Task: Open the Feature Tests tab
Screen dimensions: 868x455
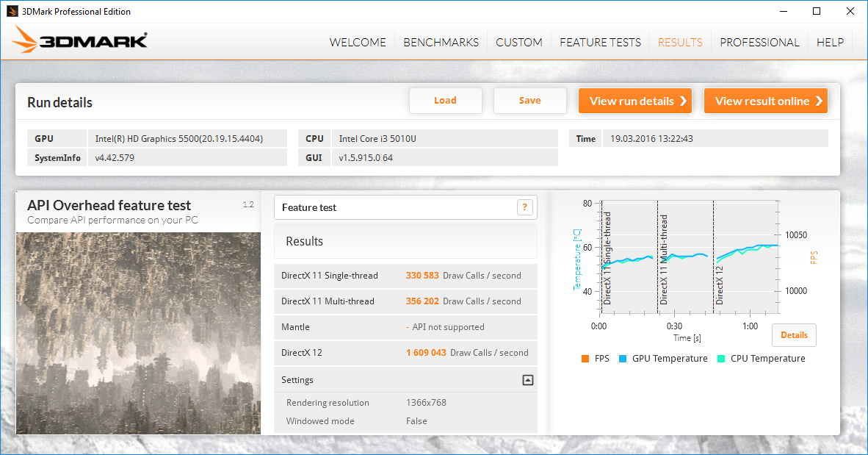Action: coord(600,42)
